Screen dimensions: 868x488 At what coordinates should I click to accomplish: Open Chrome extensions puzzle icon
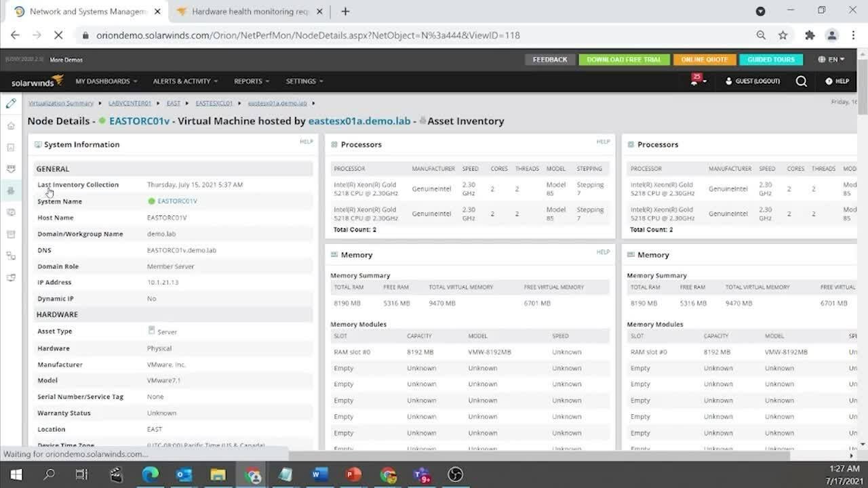810,35
